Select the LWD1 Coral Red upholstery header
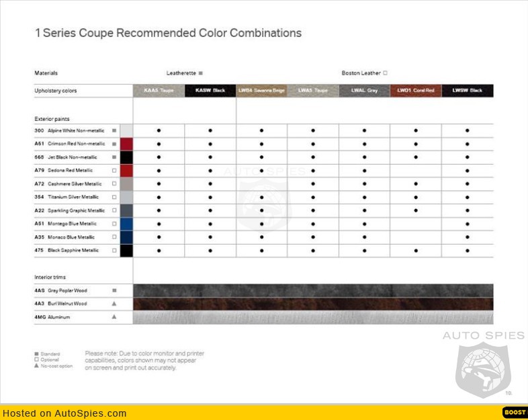The height and width of the screenshot is (420, 528). 415,91
